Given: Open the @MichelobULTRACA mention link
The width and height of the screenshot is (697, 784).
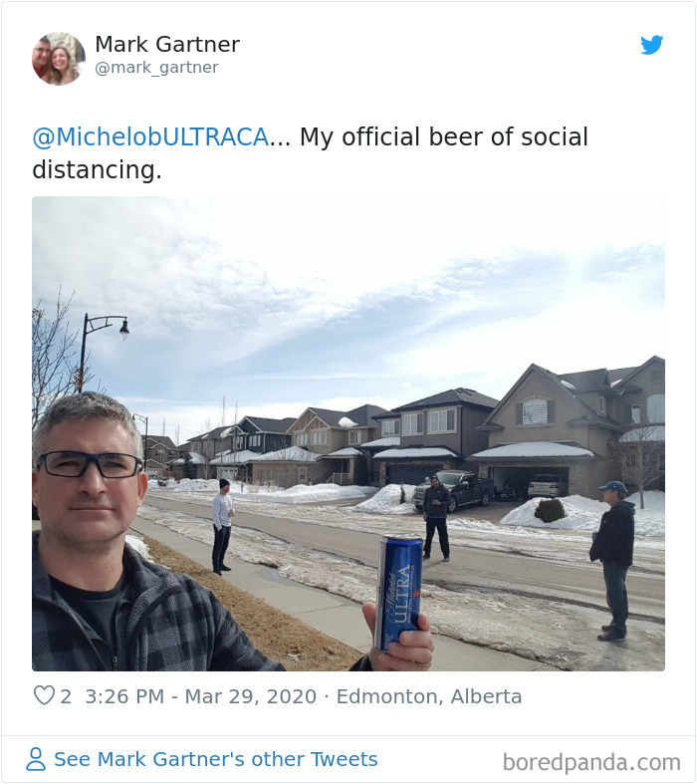Looking at the screenshot, I should coord(151,137).
